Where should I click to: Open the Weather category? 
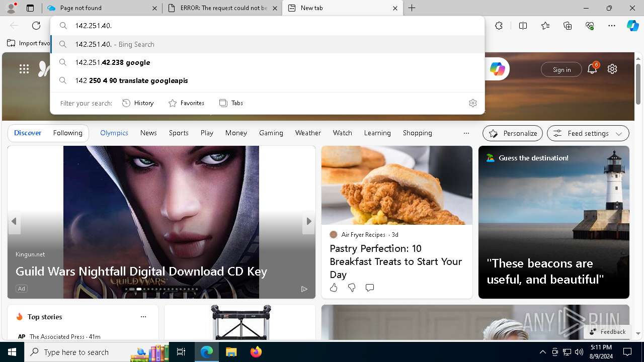[x=308, y=133]
